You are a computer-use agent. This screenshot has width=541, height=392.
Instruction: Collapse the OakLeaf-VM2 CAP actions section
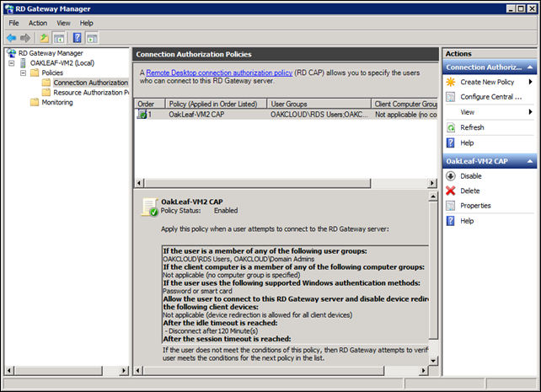click(x=530, y=161)
